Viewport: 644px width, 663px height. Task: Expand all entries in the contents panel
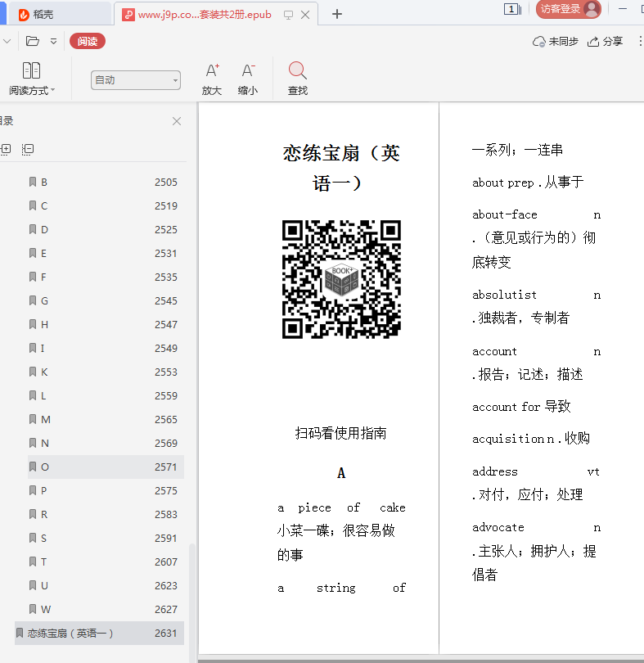point(6,149)
